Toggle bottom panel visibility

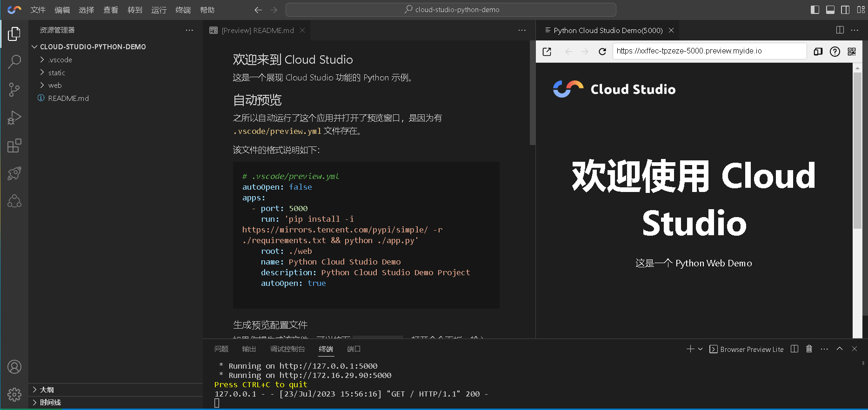tap(830, 10)
